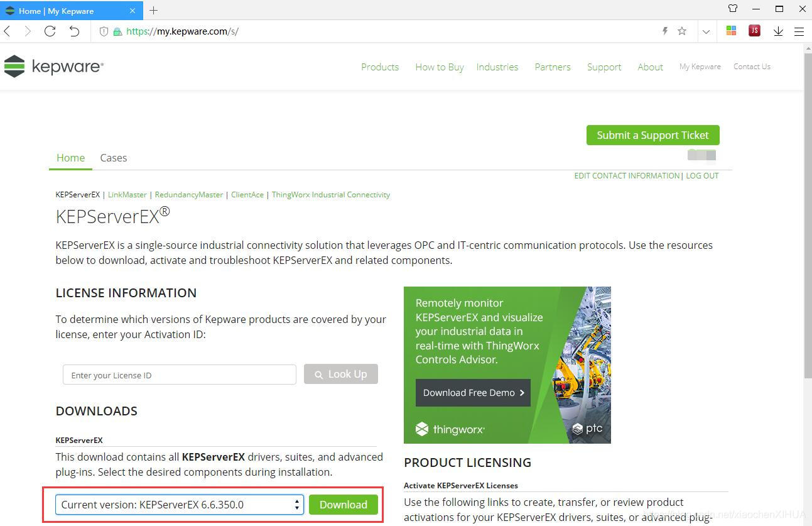Click the LOG OUT link
Image resolution: width=812 pixels, height=526 pixels.
pos(702,176)
